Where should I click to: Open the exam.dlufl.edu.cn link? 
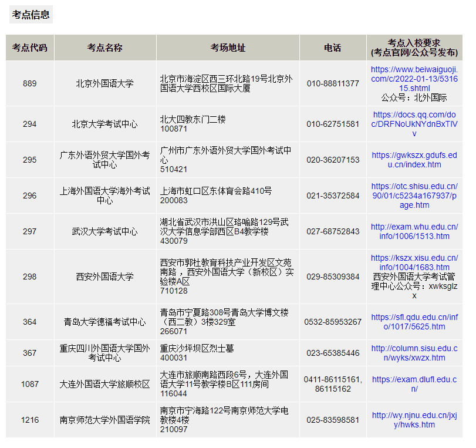[x=414, y=384]
